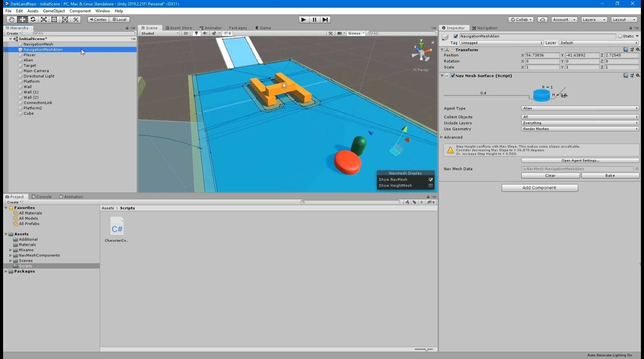The image size is (644, 359).
Task: Open the Layer dropdown in Inspector
Action: pyautogui.click(x=599, y=43)
